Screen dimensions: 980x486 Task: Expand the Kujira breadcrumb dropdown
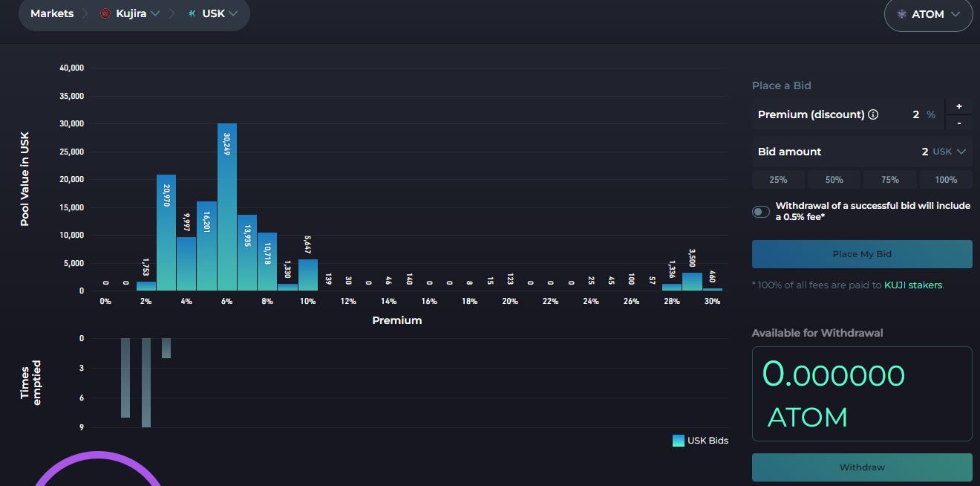154,13
